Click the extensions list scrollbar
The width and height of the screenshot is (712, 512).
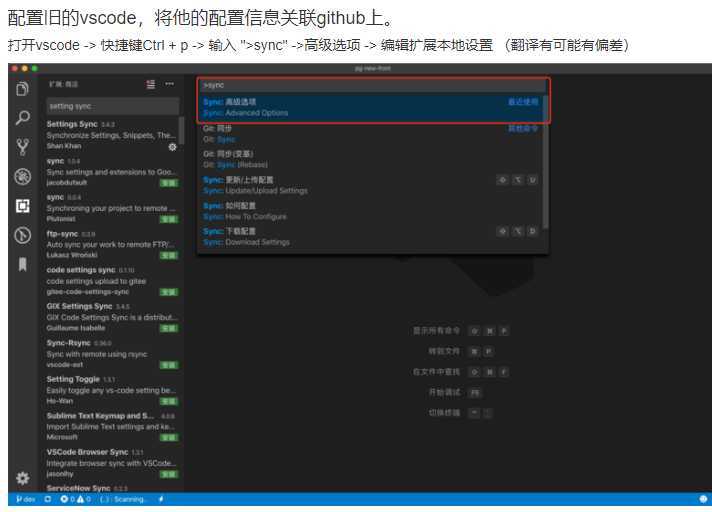coord(182,131)
